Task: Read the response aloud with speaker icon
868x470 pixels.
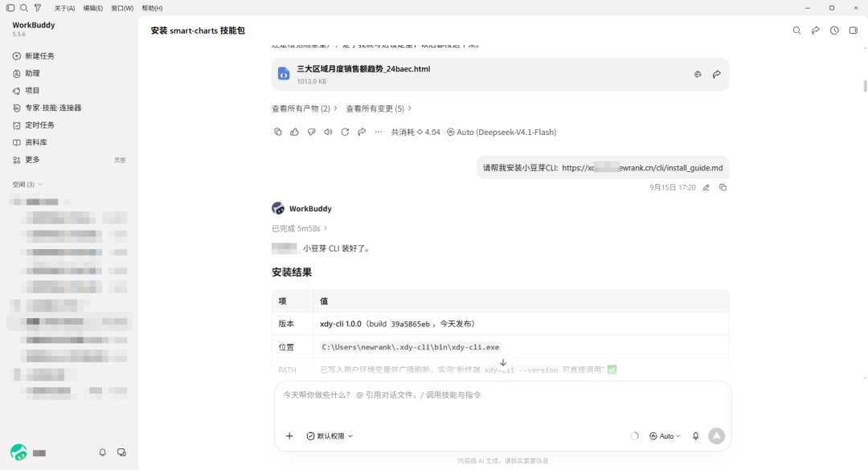Action: coord(328,132)
